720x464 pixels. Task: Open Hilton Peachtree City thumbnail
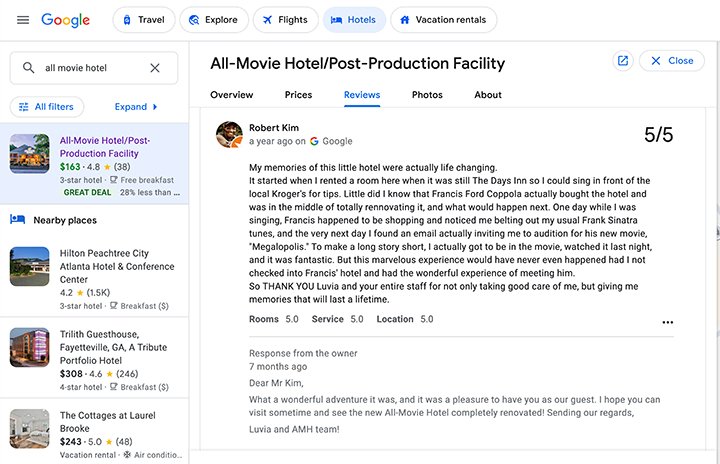click(29, 266)
